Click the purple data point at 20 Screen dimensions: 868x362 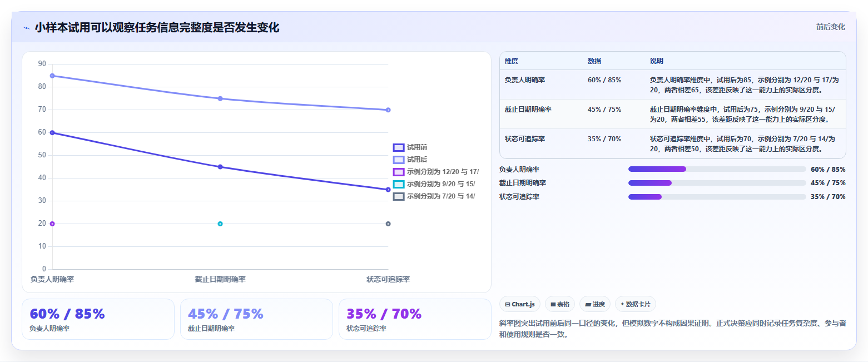(x=52, y=224)
